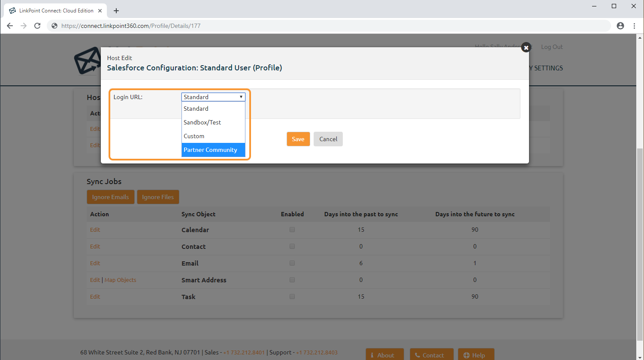Open Chrome's three-dot menu

click(634, 26)
